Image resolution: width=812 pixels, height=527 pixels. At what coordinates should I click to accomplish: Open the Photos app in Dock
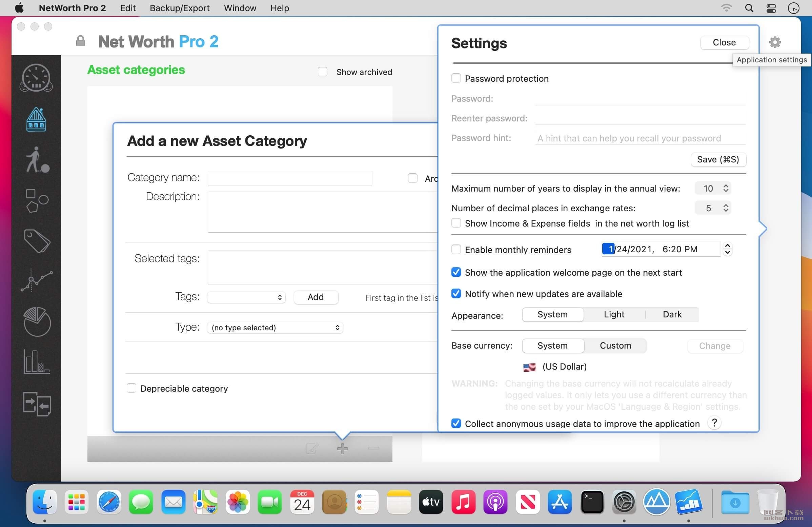point(238,502)
